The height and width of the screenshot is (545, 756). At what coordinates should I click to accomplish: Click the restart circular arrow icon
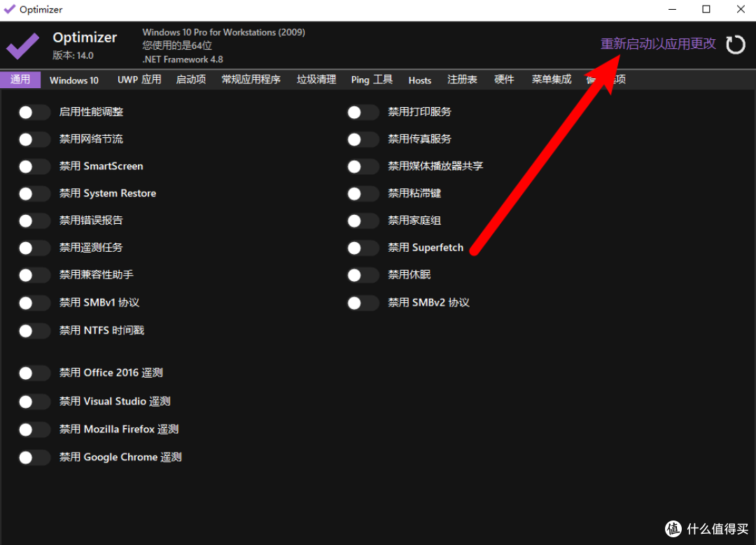click(735, 45)
